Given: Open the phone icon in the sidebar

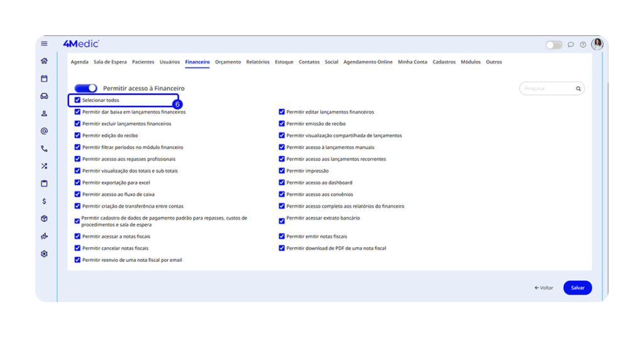Looking at the screenshot, I should point(44,149).
